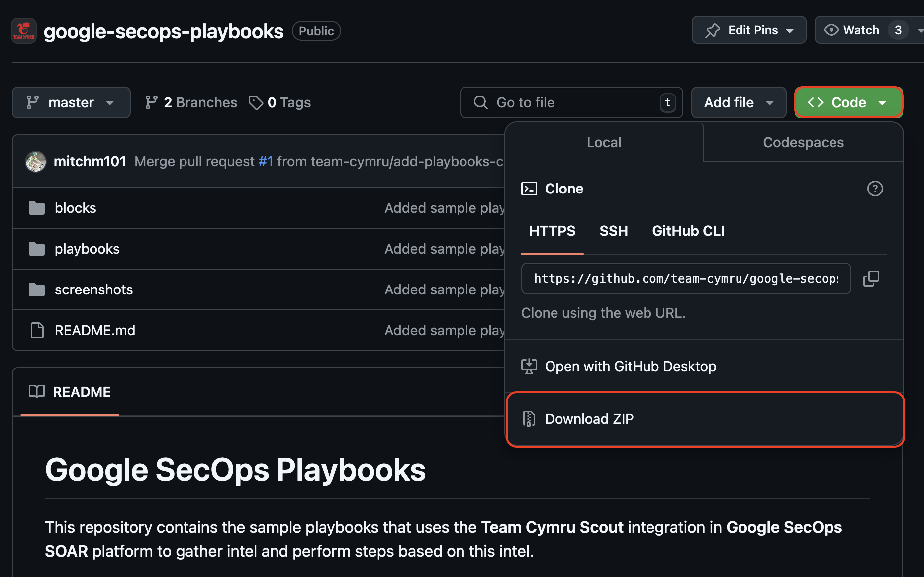This screenshot has height=577, width=924.
Task: Click the playbooks row commit message
Action: pyautogui.click(x=445, y=249)
